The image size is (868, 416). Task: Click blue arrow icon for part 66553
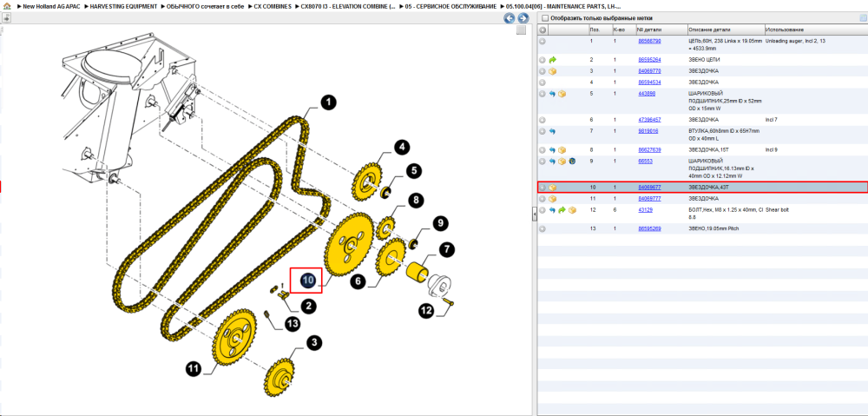(x=552, y=162)
